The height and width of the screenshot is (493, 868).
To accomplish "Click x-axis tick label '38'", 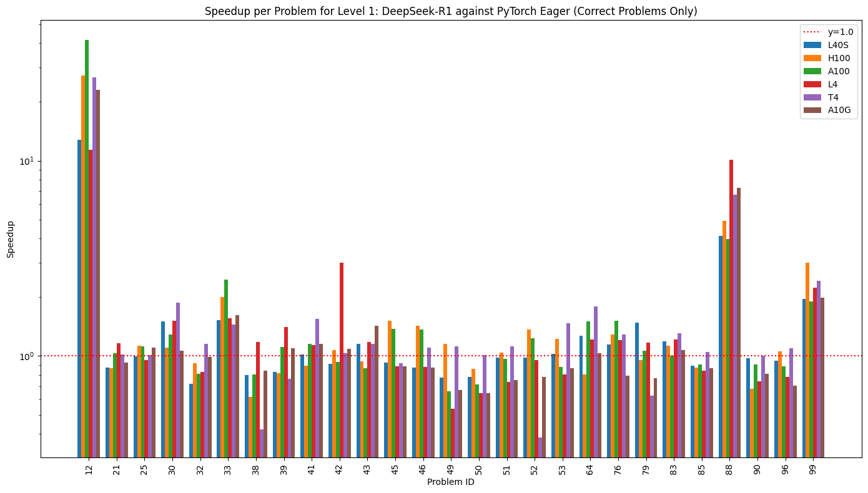I will tap(256, 469).
